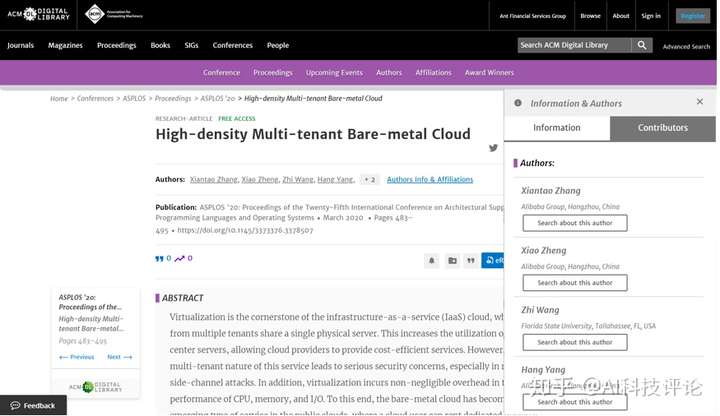Image resolution: width=720 pixels, height=416 pixels.
Task: Open Authors Info & Affiliations link
Action: pos(430,180)
